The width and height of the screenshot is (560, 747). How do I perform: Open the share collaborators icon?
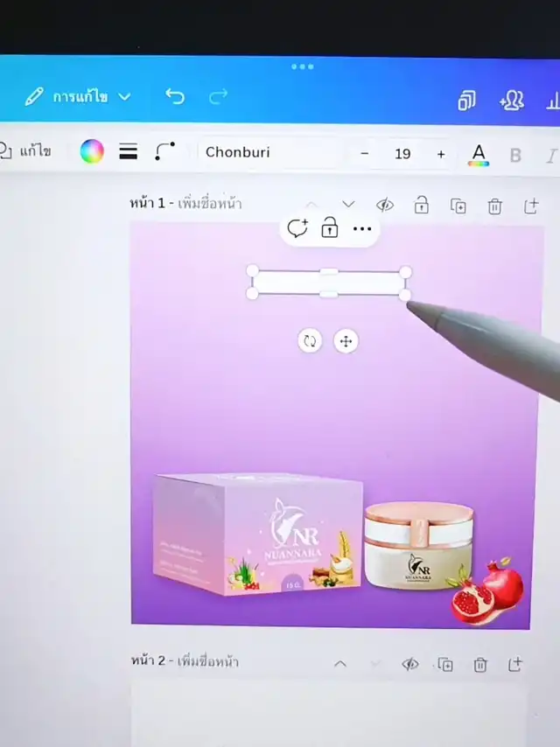tap(512, 101)
